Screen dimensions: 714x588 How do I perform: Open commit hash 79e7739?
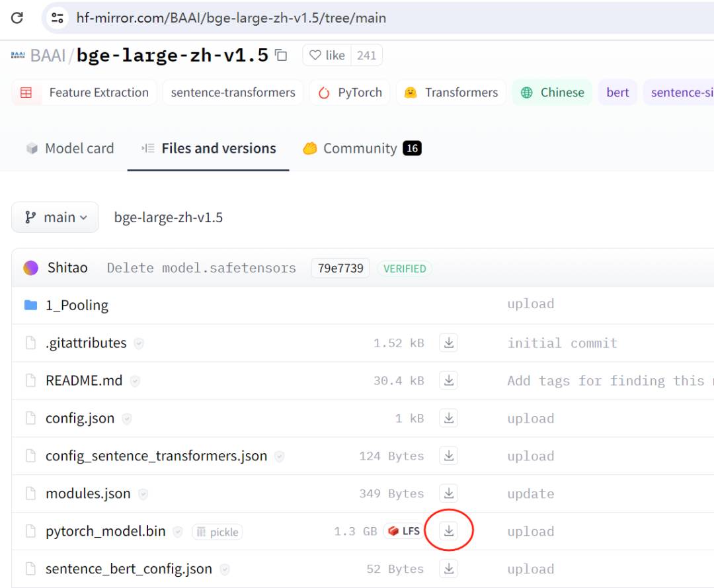click(340, 269)
